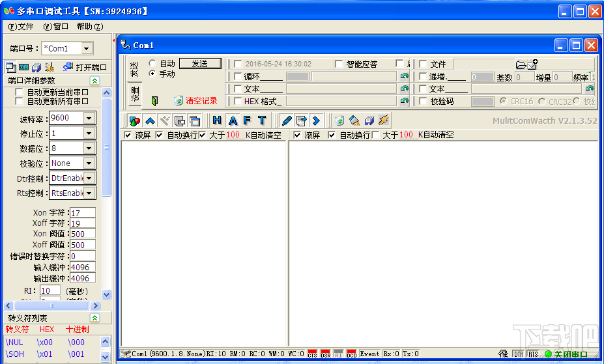Click the scroll down arrow in parameters panel
Screen dimensions: 604x364
pyautogui.click(x=107, y=294)
